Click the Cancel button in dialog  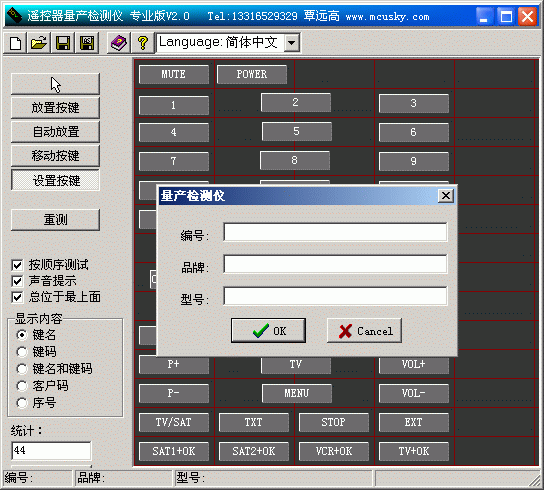pyautogui.click(x=364, y=331)
